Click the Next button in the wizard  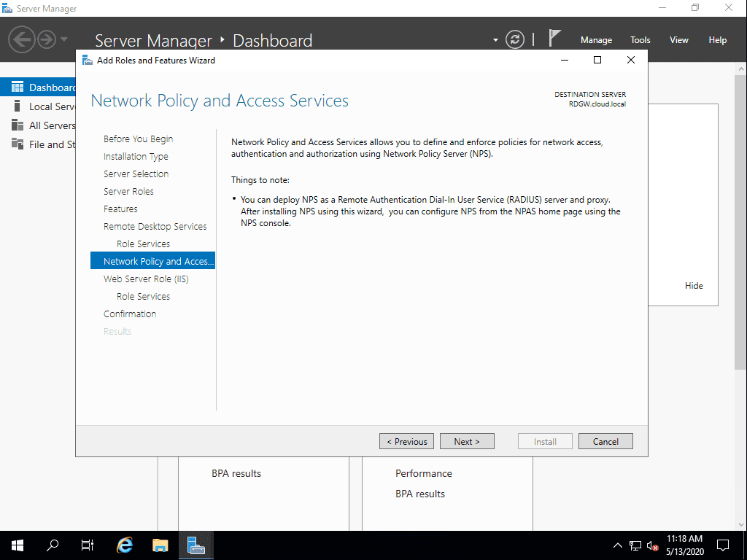tap(467, 441)
